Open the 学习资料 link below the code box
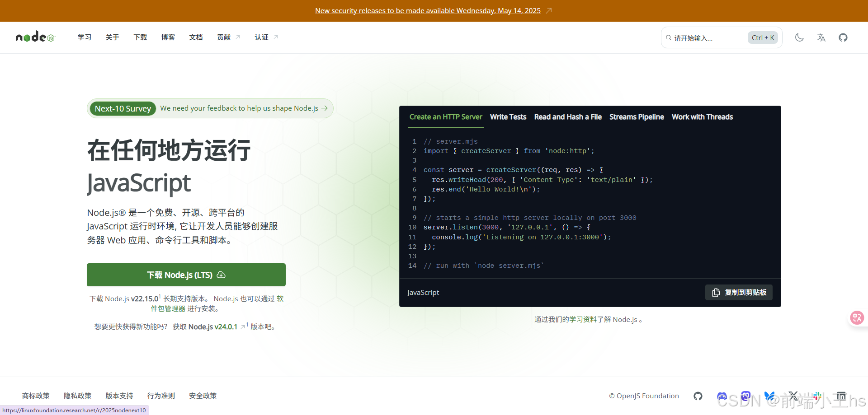Image resolution: width=868 pixels, height=415 pixels. pos(583,320)
